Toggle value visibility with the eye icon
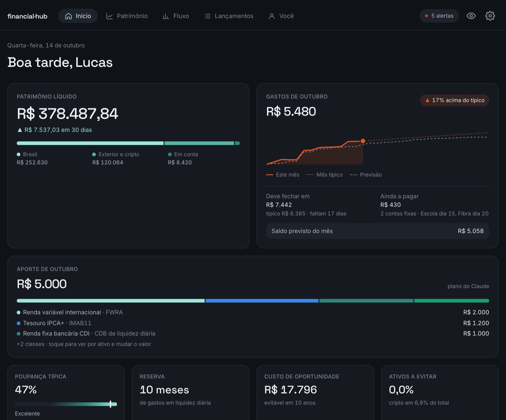The height and width of the screenshot is (420, 506). (x=471, y=16)
